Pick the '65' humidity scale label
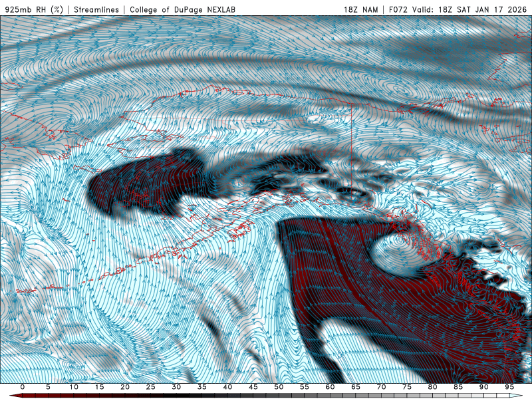This screenshot has height=399, width=532. [356, 387]
